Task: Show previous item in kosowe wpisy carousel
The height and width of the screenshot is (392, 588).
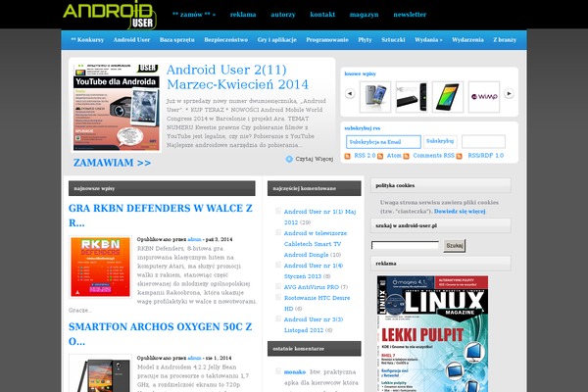Action: pos(350,93)
